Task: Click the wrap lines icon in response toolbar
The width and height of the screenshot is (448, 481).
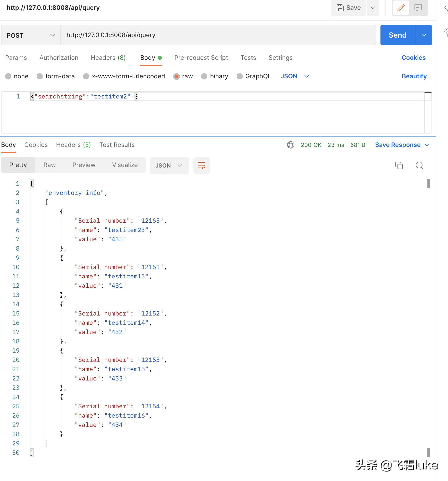Action: click(x=201, y=165)
